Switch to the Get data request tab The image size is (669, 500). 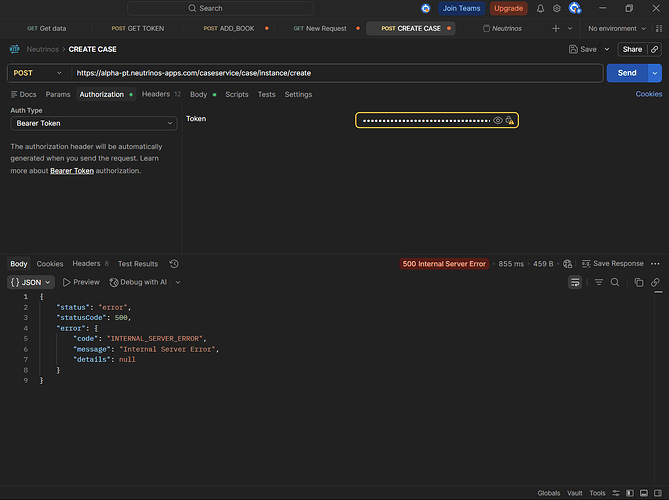[x=47, y=29]
